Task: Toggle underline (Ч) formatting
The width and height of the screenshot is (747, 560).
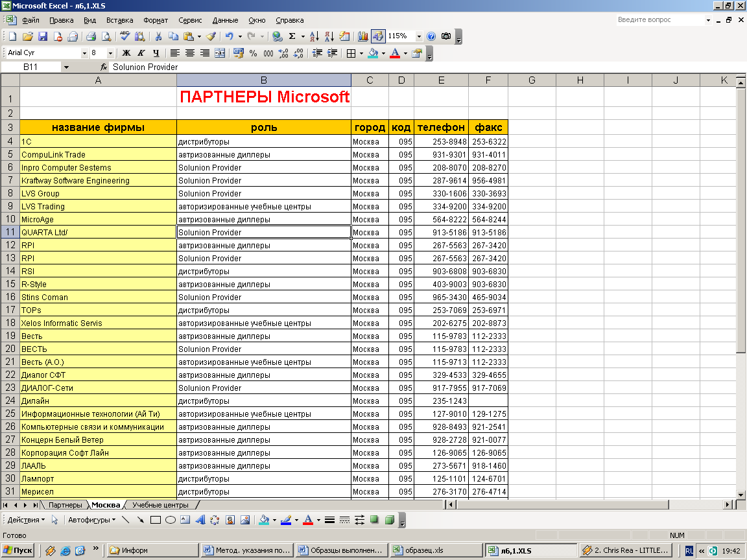Action: pyautogui.click(x=156, y=53)
